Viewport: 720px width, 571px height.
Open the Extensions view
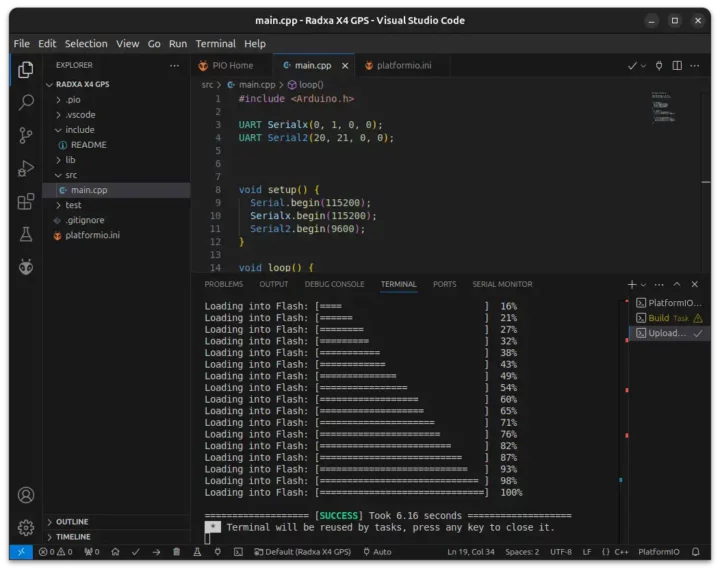[x=26, y=202]
